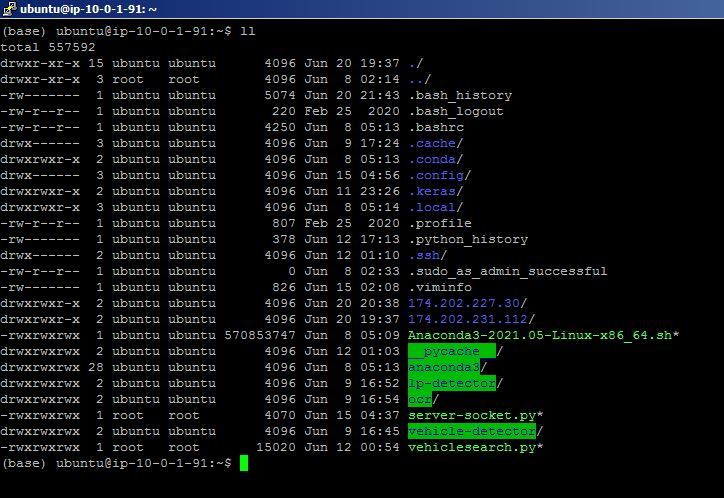Click the 174.202.231.112/ directory name
The height and width of the screenshot is (498, 724).
click(x=471, y=319)
